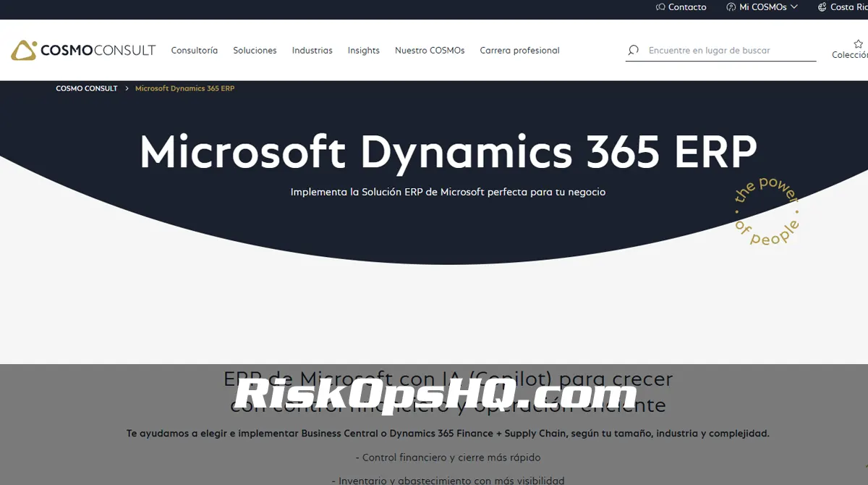868x485 pixels.
Task: Click the 'Te ayudamos a elegir e implementar' paragraph
Action: coord(448,434)
